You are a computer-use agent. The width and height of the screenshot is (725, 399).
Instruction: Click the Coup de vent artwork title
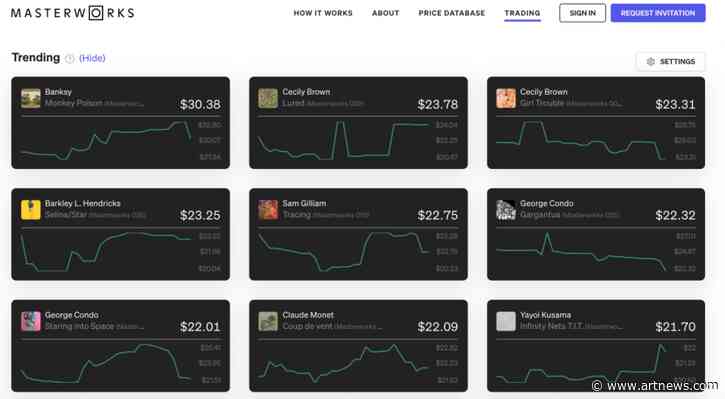point(307,326)
